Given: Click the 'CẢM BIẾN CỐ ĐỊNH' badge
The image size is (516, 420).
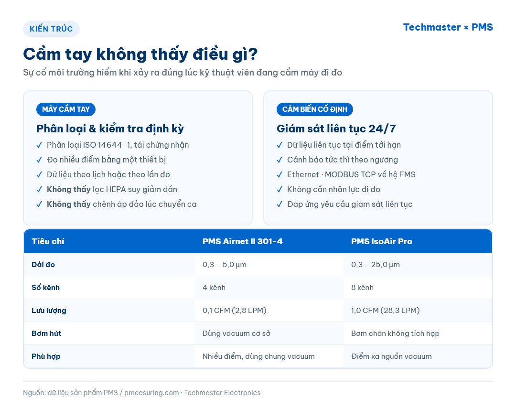Looking at the screenshot, I should point(314,109).
